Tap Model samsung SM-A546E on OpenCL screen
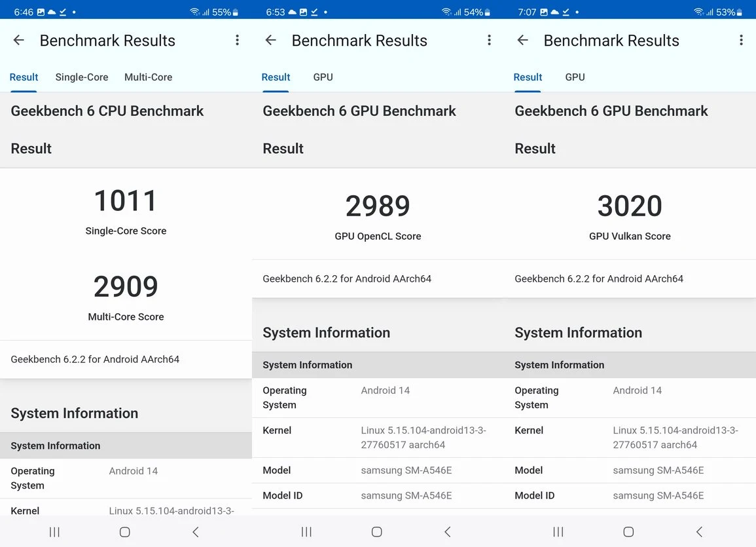 pyautogui.click(x=406, y=470)
